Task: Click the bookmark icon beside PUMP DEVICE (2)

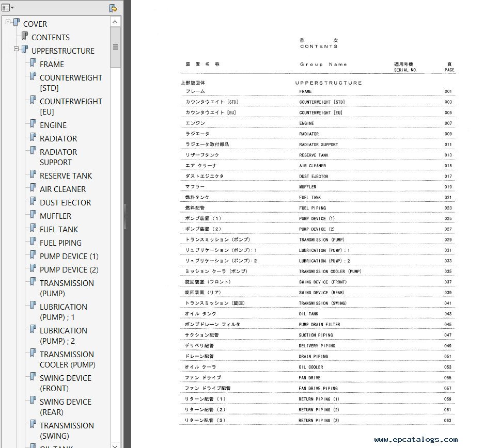Action: 33,268
